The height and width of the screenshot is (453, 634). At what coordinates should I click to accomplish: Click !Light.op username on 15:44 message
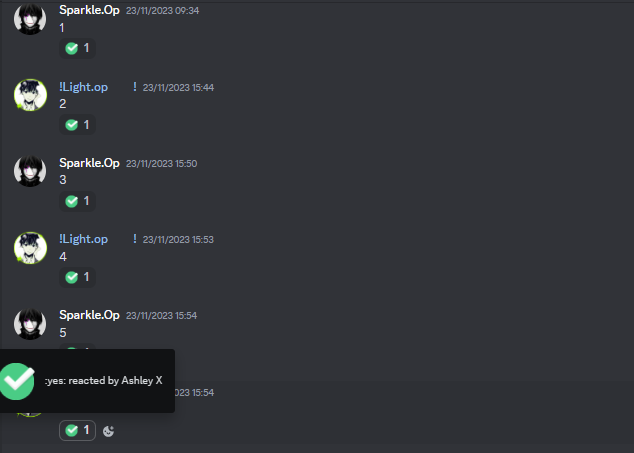point(84,87)
